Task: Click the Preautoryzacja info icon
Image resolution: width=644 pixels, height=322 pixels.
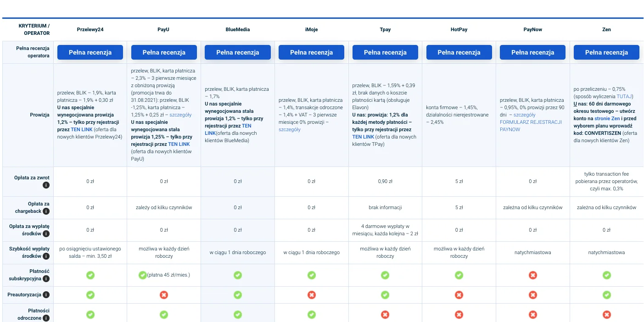Action: tap(46, 295)
